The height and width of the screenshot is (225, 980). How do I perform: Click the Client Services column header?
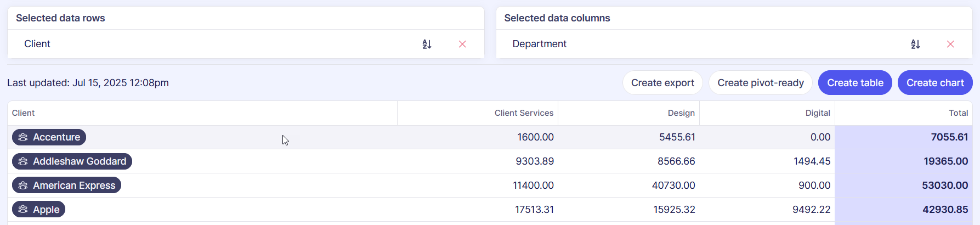coord(523,113)
